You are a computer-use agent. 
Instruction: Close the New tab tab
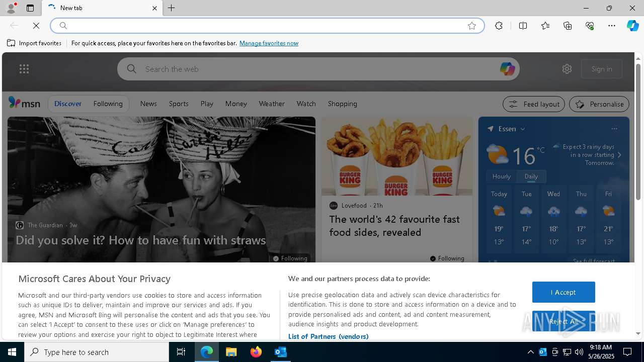[x=154, y=8]
